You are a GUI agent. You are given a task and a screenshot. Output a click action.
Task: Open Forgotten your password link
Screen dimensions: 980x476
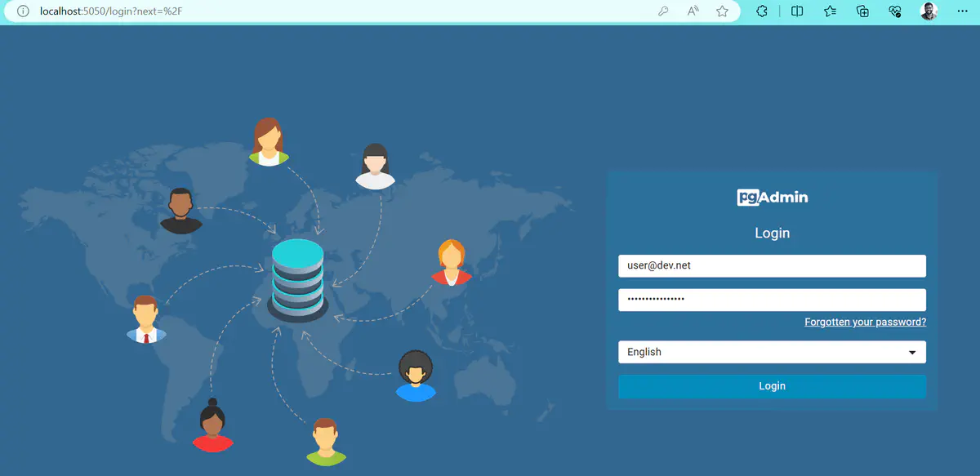pos(866,323)
